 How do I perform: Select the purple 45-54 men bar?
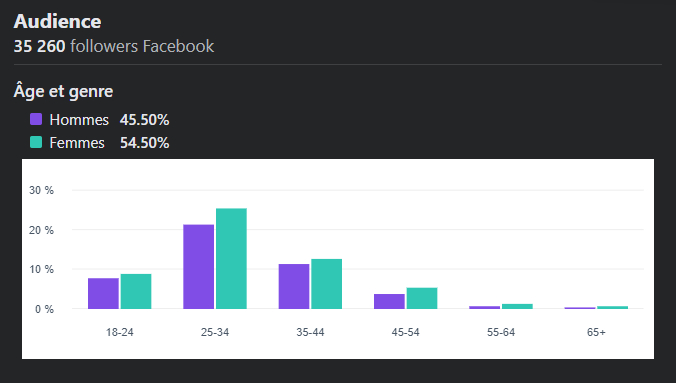(389, 301)
